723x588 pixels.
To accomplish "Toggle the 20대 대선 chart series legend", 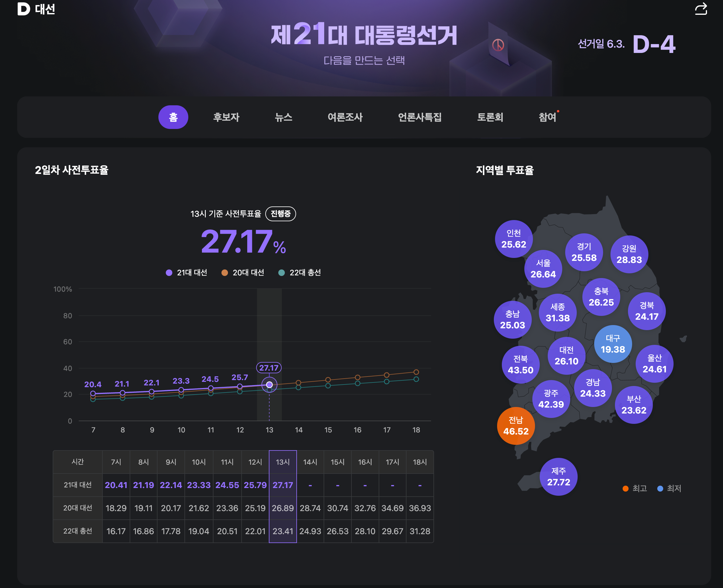I will point(243,272).
